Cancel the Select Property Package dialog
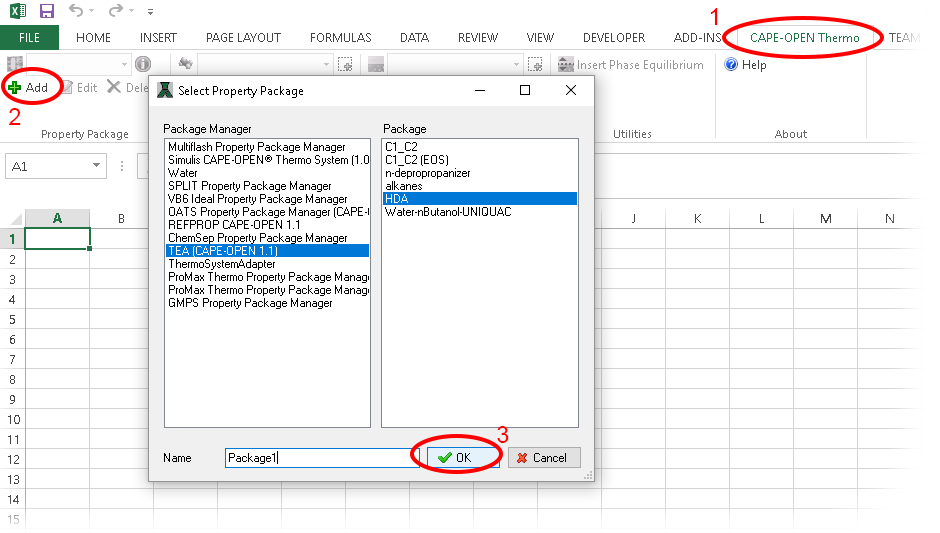 click(x=544, y=457)
